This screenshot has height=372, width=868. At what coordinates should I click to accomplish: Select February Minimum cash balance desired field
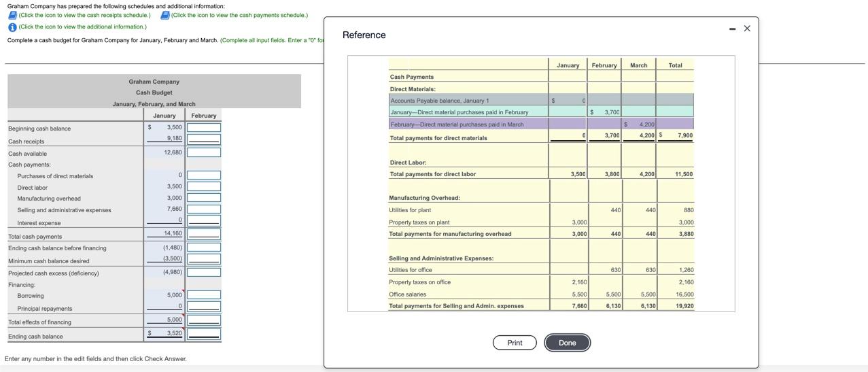click(204, 259)
